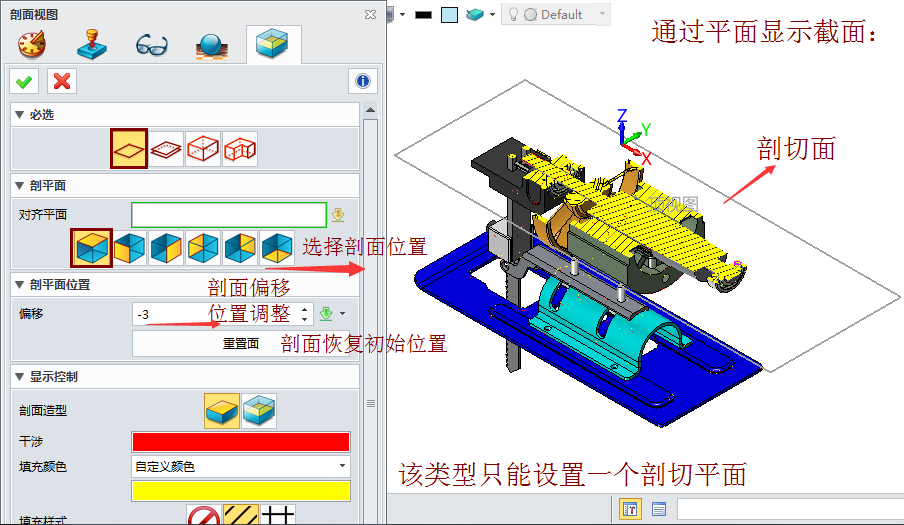The height and width of the screenshot is (525, 904).
Task: Click the first orange-top cube plane icon
Action: click(91, 247)
